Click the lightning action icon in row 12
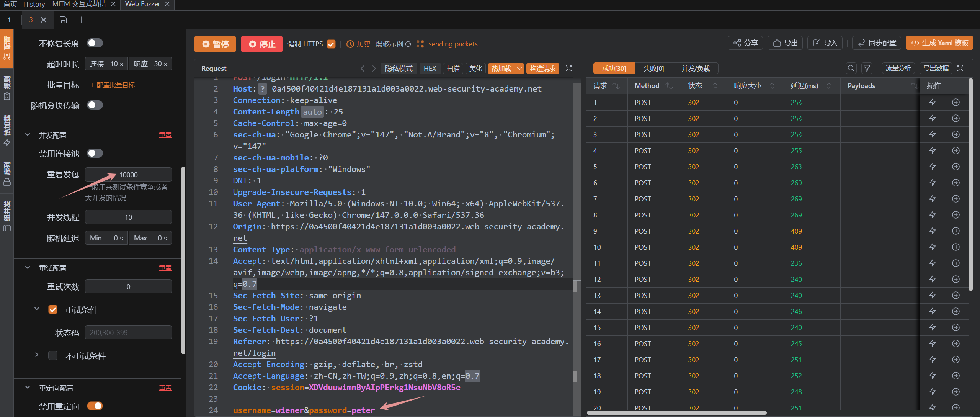This screenshot has height=417, width=980. (933, 279)
